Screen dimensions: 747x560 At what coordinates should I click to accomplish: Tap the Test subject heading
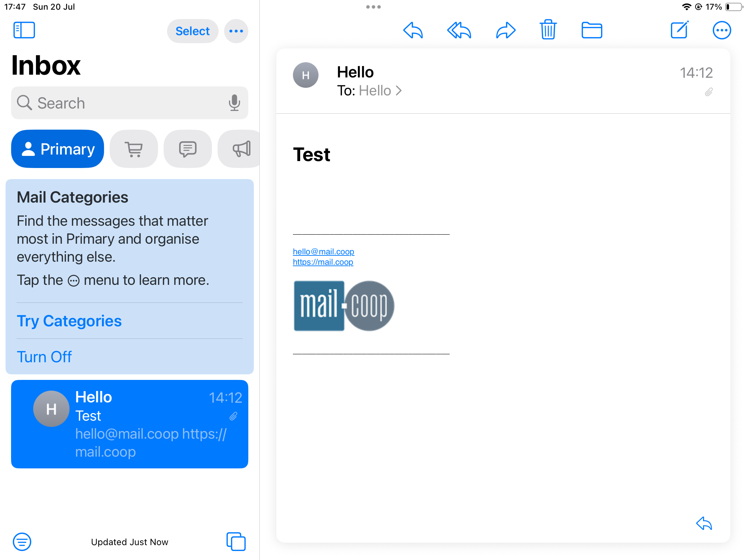[312, 154]
